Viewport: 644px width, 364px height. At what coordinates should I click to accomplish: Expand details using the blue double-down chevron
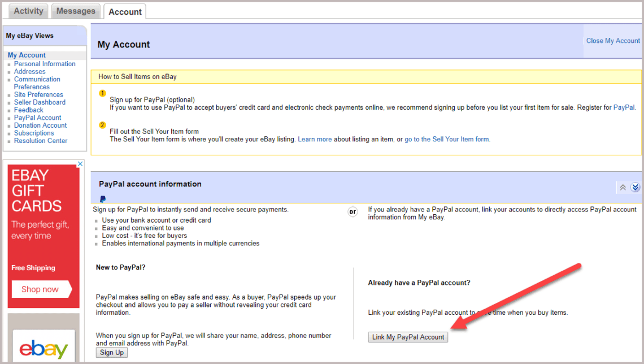click(635, 187)
